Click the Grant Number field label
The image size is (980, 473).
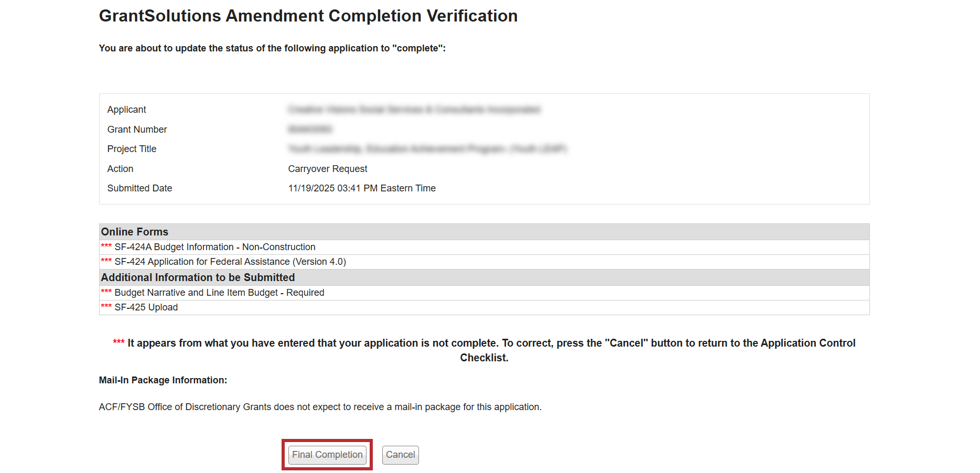137,130
